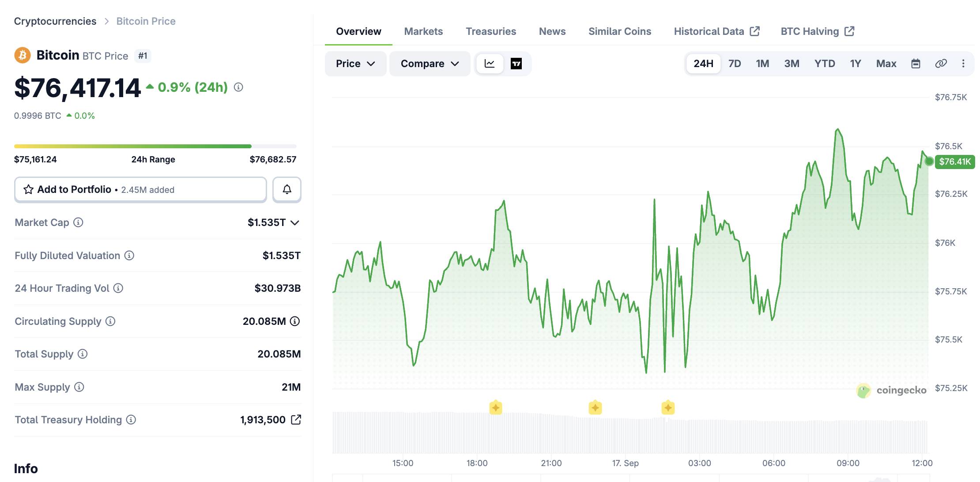The width and height of the screenshot is (980, 482).
Task: Click the current price $76.41K chart marker
Action: 954,162
